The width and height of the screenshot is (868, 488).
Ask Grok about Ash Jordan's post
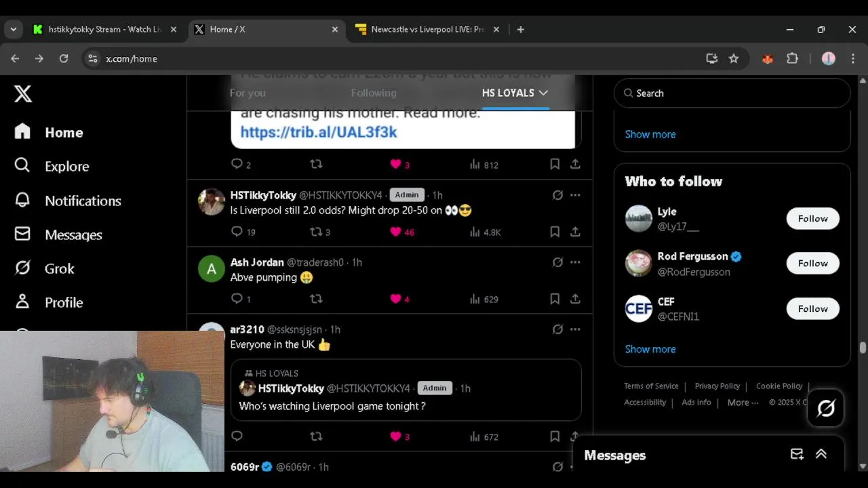tap(557, 262)
